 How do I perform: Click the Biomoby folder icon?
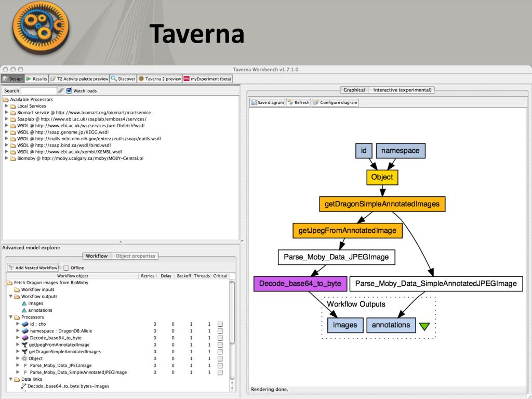click(x=13, y=158)
